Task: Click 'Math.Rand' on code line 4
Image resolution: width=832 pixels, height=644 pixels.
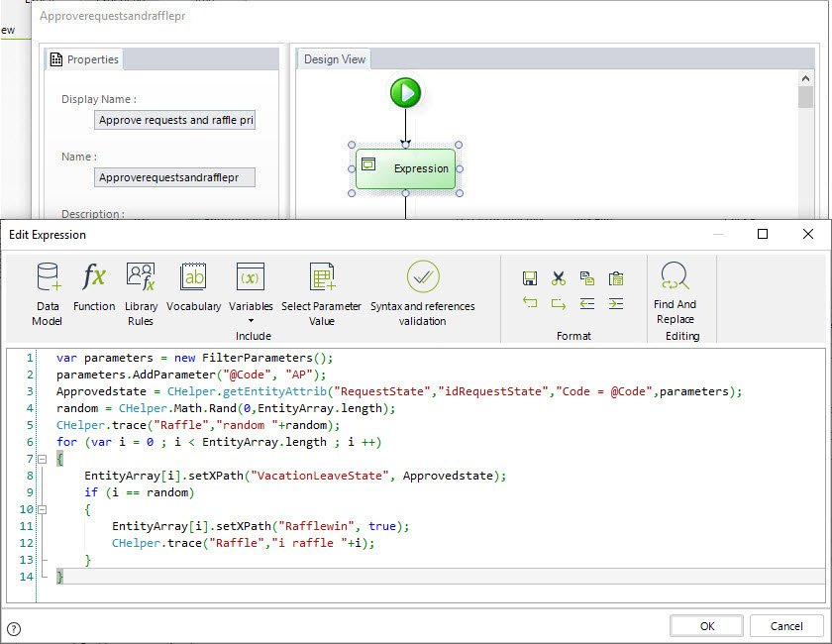Action: tap(205, 408)
